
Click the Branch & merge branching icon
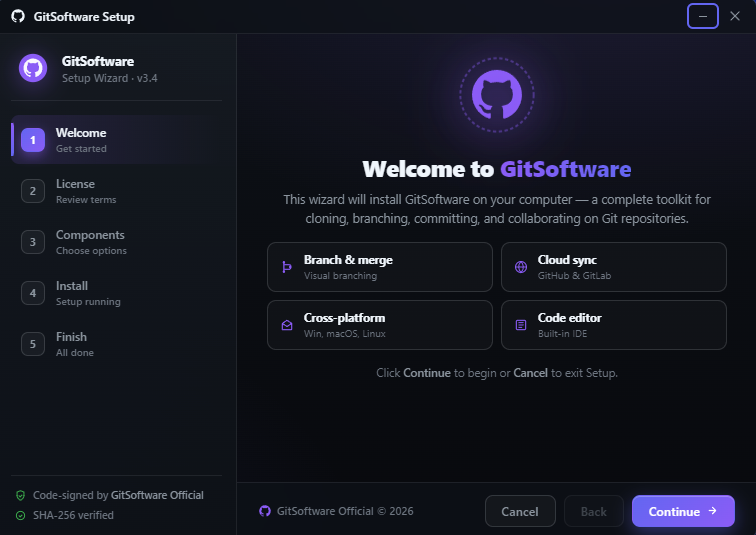[287, 267]
